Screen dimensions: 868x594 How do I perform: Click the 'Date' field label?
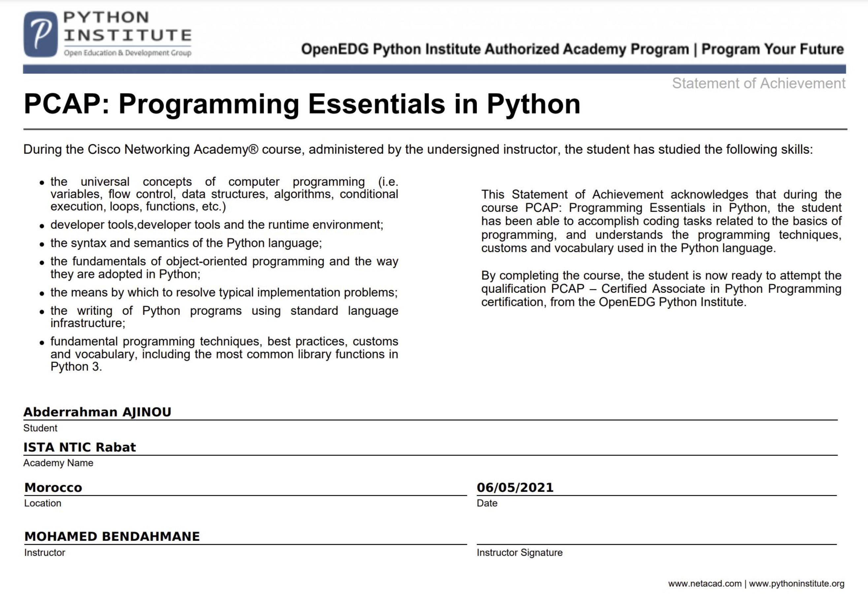point(487,503)
